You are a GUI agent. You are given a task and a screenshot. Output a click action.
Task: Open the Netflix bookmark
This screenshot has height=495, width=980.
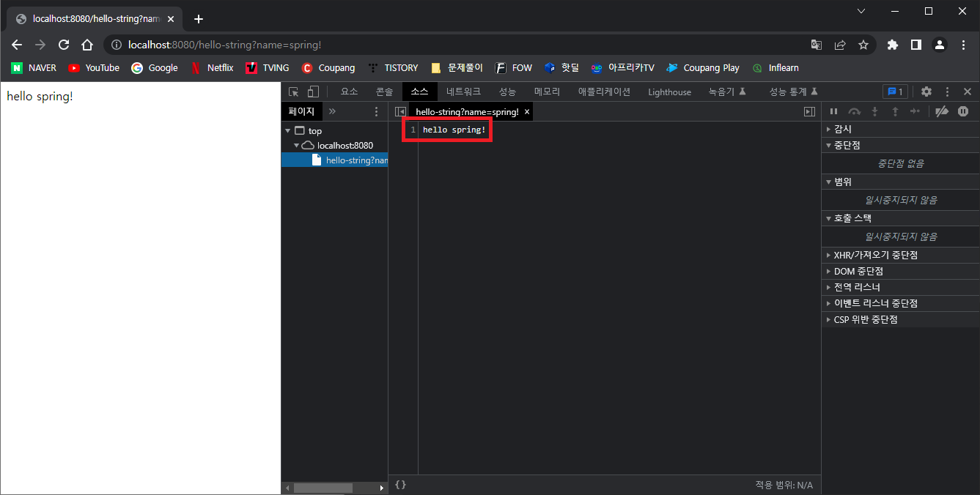coord(212,68)
